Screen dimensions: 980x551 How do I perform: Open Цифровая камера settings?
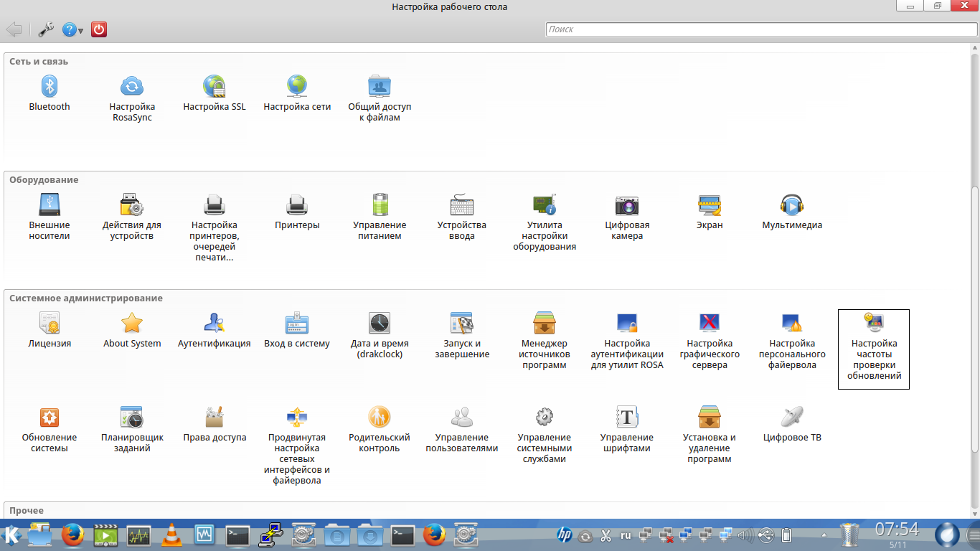pos(627,206)
